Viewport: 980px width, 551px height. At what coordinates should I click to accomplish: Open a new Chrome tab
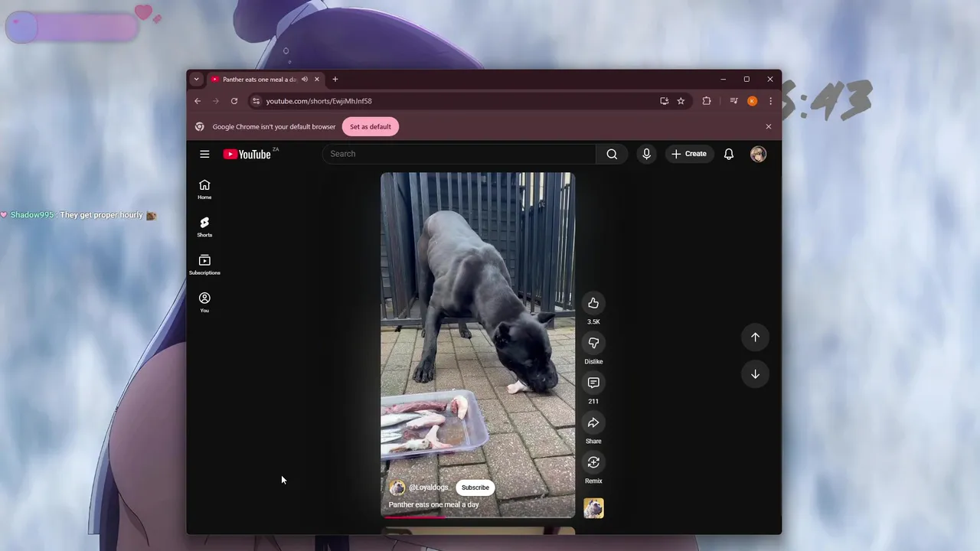coord(335,80)
